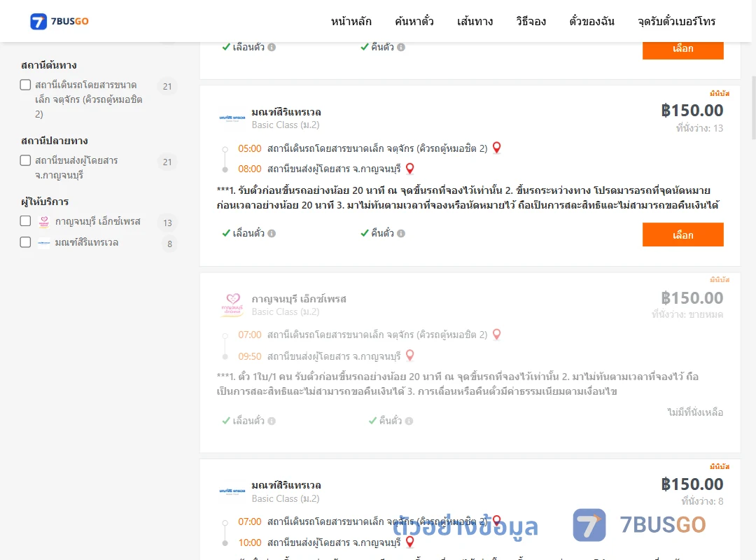Click info icon beside เลื่อนตั๋ว in top card

[272, 48]
